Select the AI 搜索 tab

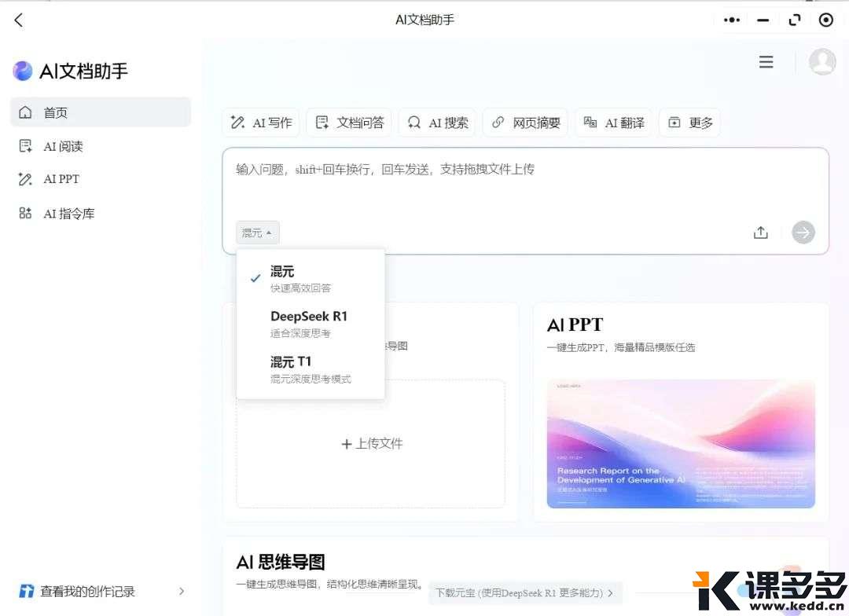click(438, 123)
